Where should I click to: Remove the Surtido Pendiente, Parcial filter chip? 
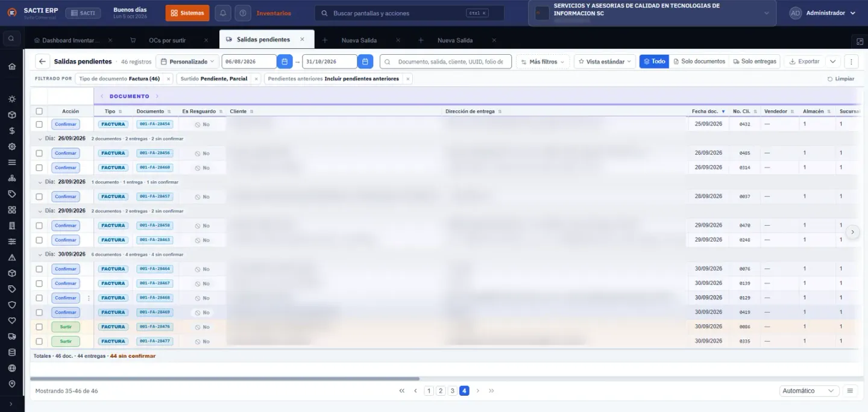(x=256, y=79)
